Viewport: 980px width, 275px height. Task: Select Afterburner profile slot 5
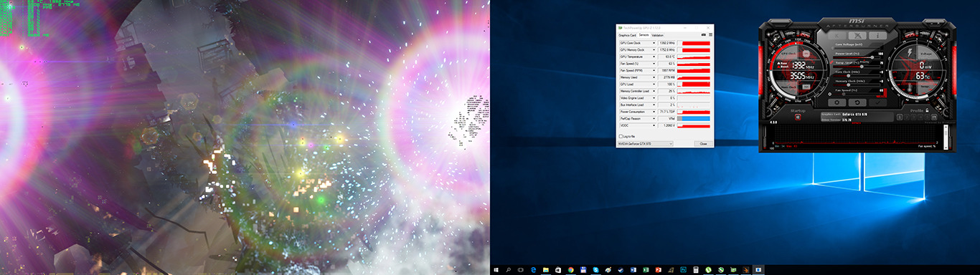[x=927, y=117]
